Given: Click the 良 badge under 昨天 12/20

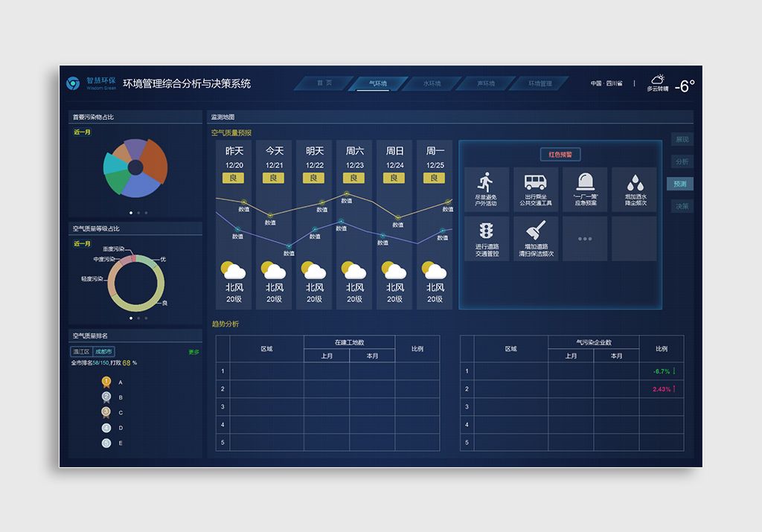Looking at the screenshot, I should [x=233, y=178].
